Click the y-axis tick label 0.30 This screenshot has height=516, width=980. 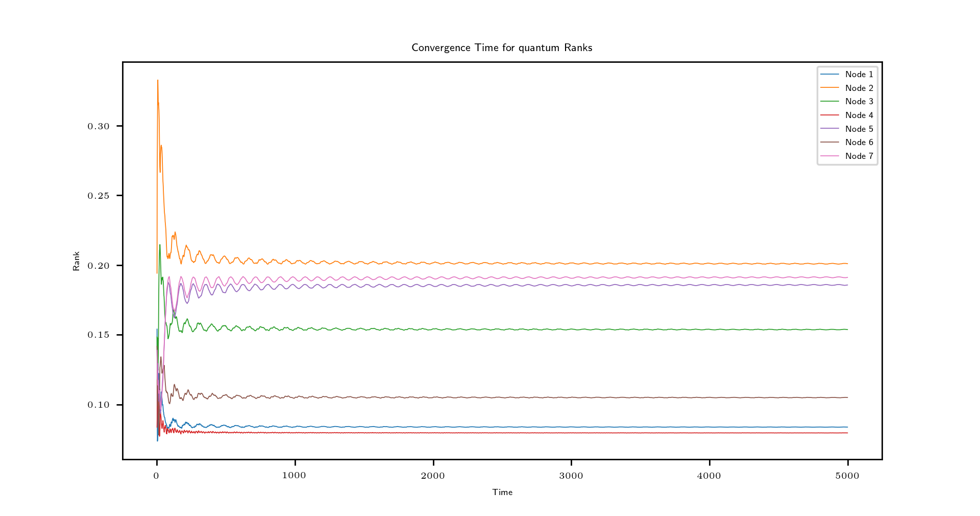point(99,126)
